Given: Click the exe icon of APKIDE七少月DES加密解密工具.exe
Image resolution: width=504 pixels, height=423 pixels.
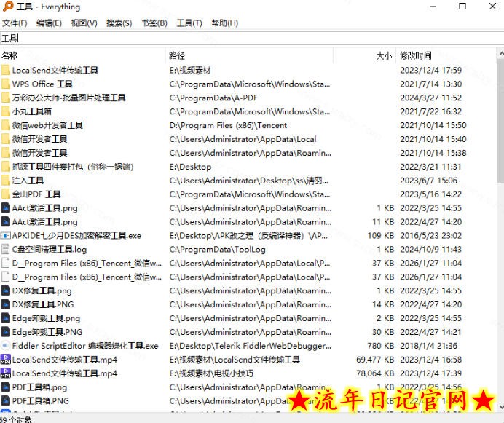Looking at the screenshot, I should tap(6, 236).
